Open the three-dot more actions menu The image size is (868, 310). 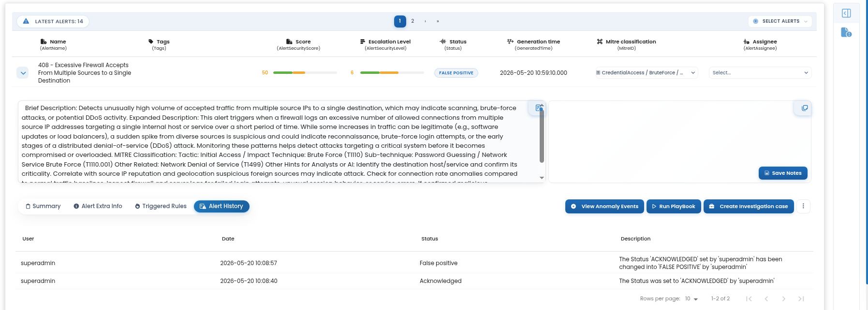pos(803,206)
